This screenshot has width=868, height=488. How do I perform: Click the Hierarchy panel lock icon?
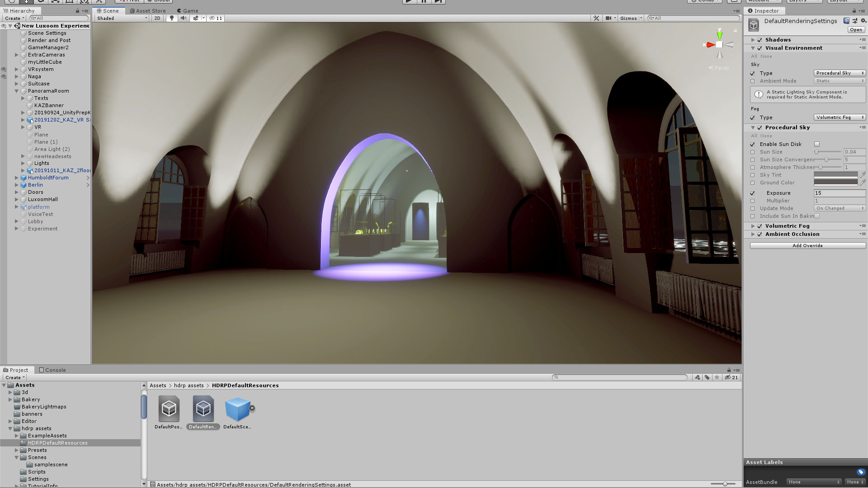pyautogui.click(x=77, y=11)
